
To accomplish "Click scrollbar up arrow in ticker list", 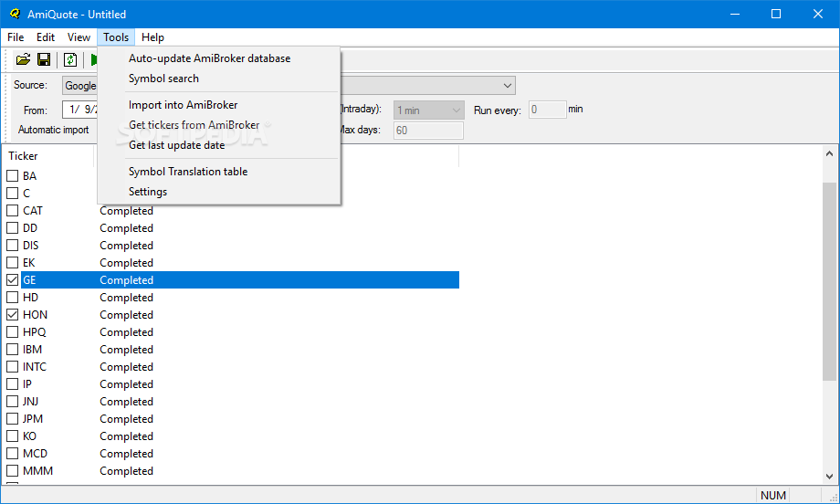I will pos(829,153).
